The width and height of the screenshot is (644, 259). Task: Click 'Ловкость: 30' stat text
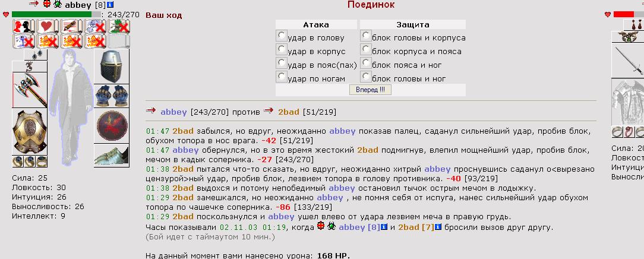point(39,188)
